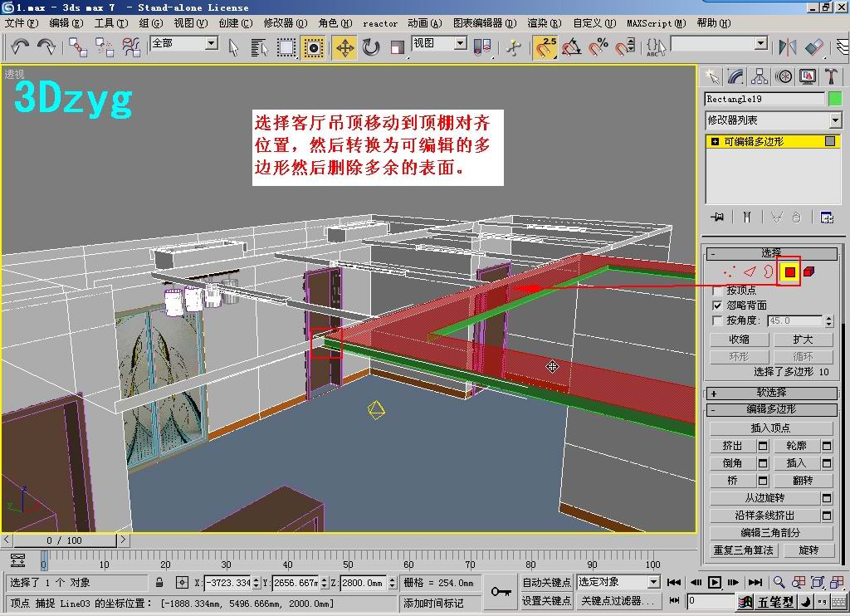Click the time slider 0 / 100 handle
Screen dimensions: 850x616
coord(65,540)
